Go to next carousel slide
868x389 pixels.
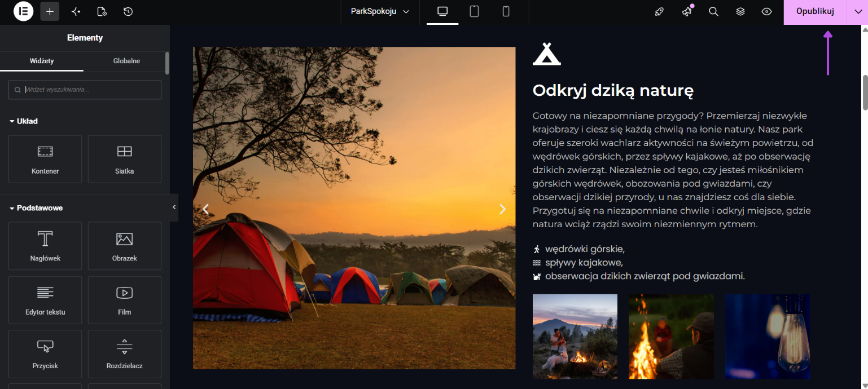coord(502,209)
